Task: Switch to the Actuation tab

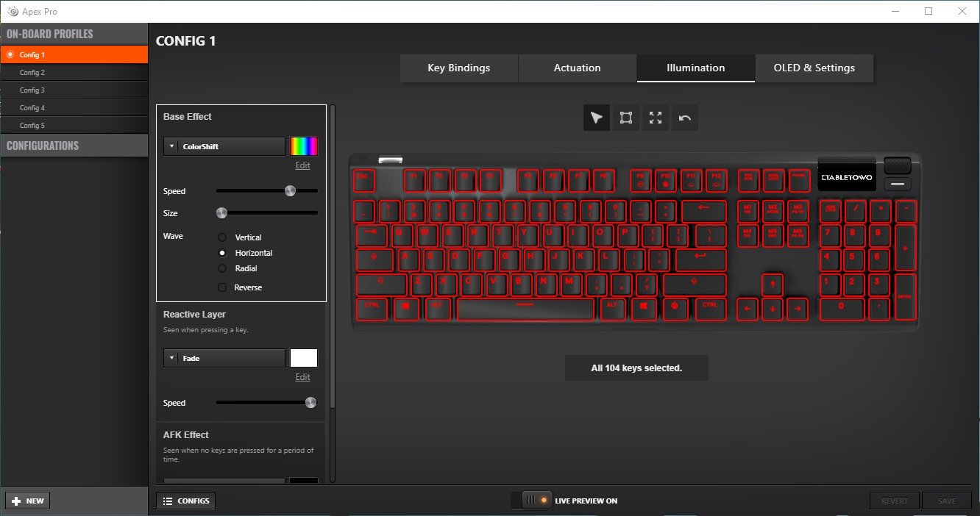Action: pyautogui.click(x=578, y=68)
